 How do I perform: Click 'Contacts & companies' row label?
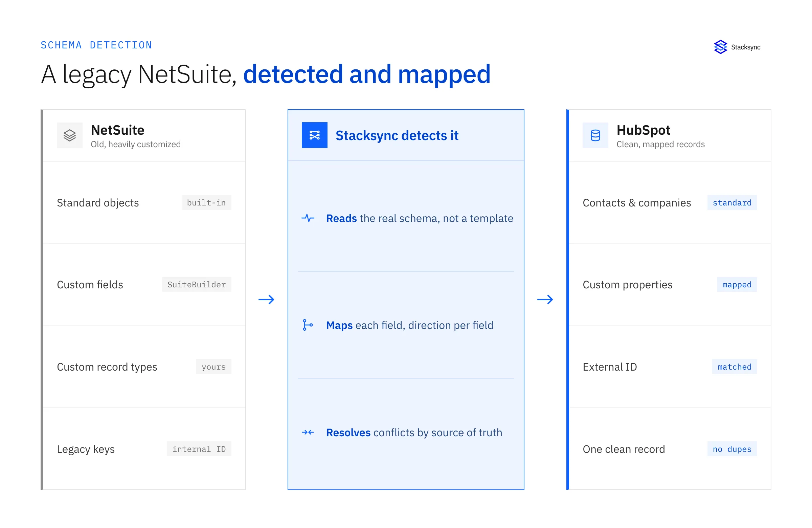637,203
